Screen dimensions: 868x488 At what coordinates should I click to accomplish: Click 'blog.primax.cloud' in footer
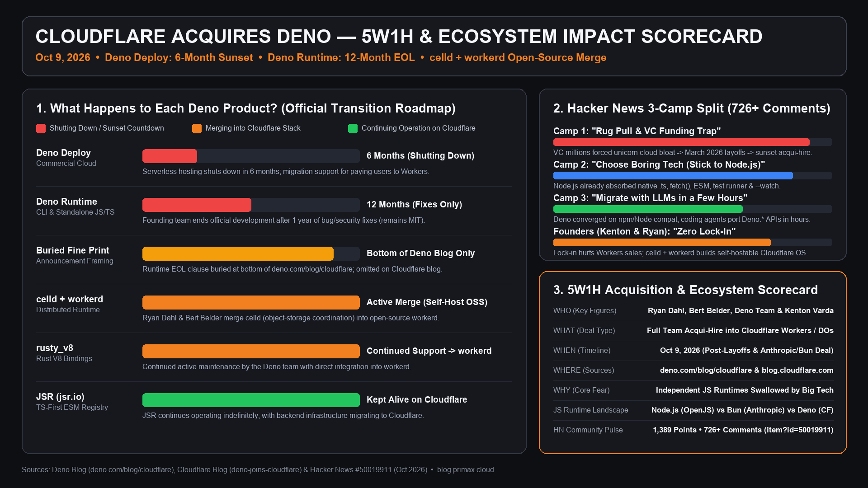click(x=465, y=470)
